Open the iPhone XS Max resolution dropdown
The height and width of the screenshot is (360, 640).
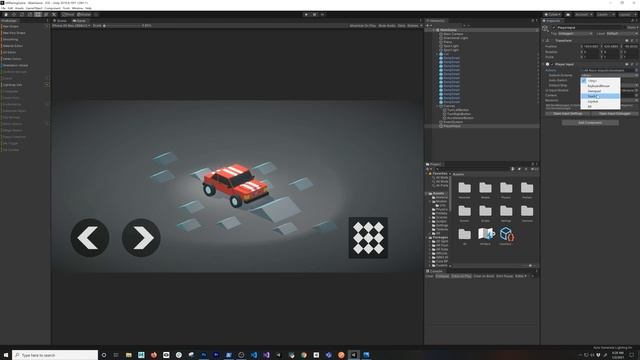pyautogui.click(x=71, y=25)
